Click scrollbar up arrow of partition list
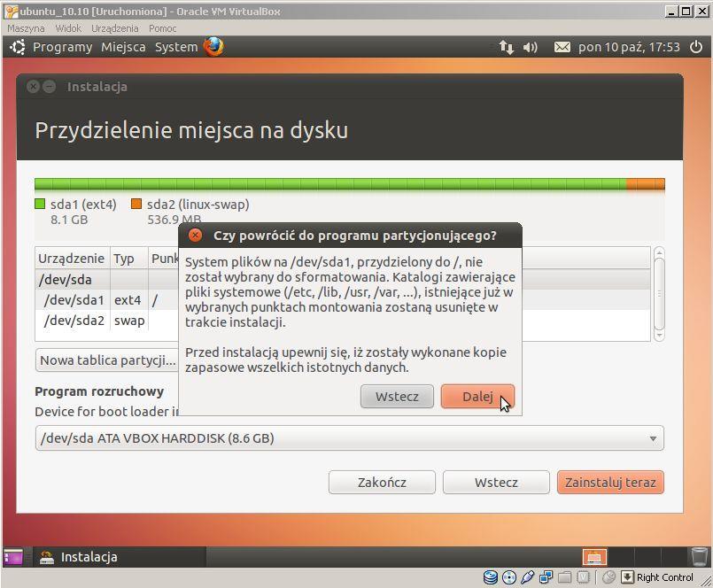713x588 pixels. pos(659,252)
